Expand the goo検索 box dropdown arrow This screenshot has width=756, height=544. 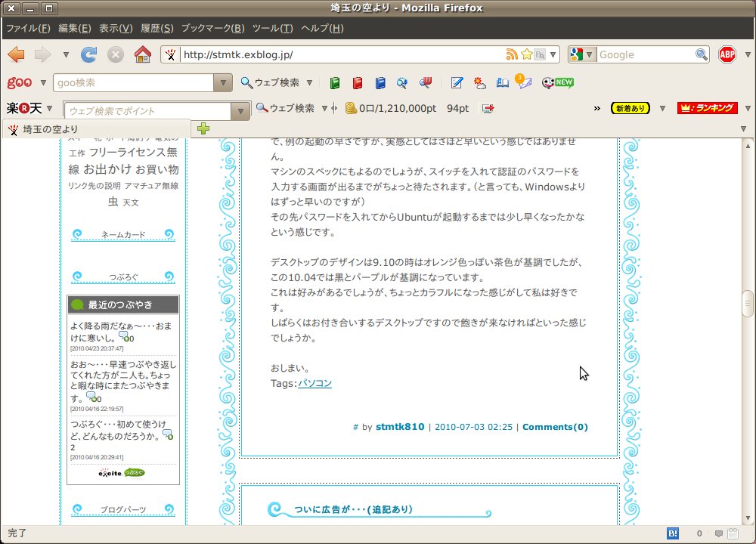click(223, 83)
